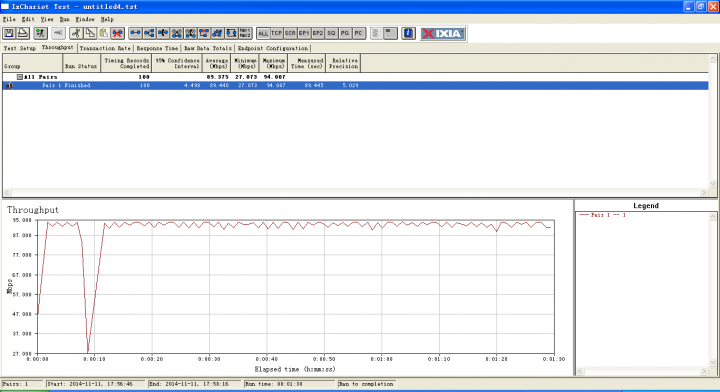
Task: Click the All Pairs average value 89.375
Action: point(218,77)
